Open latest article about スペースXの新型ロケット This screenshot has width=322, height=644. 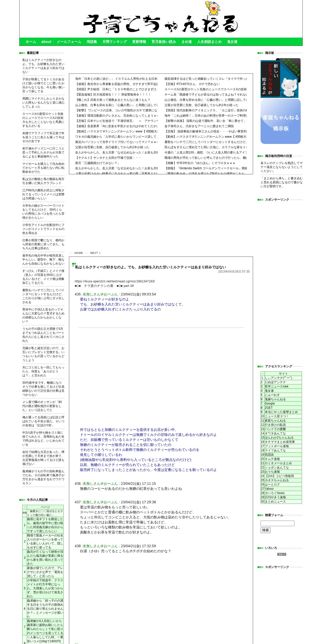(43, 120)
